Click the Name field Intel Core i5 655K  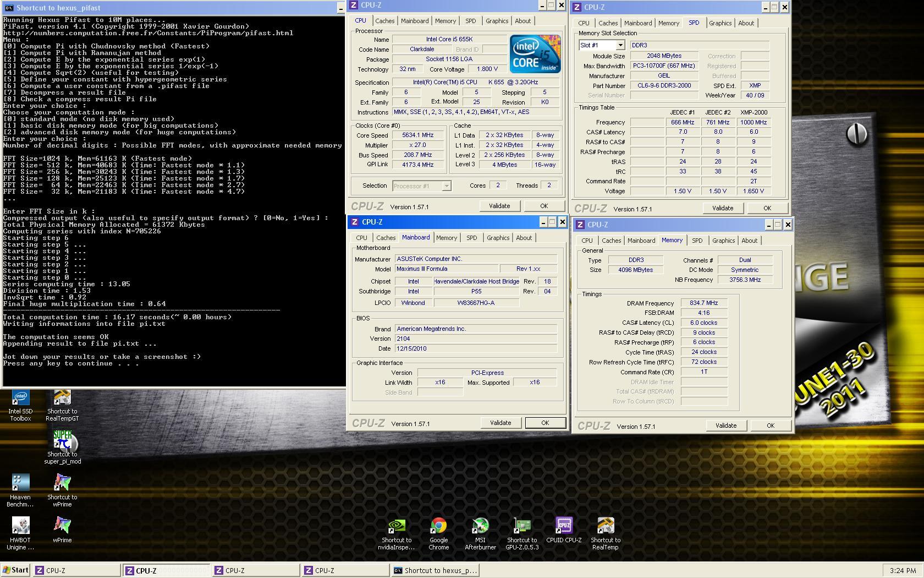pyautogui.click(x=449, y=39)
